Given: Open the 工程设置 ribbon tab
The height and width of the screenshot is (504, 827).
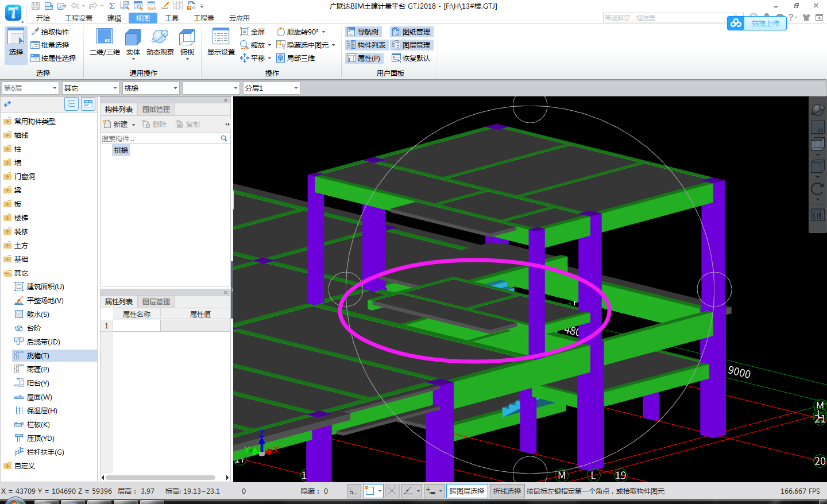Looking at the screenshot, I should coord(79,18).
